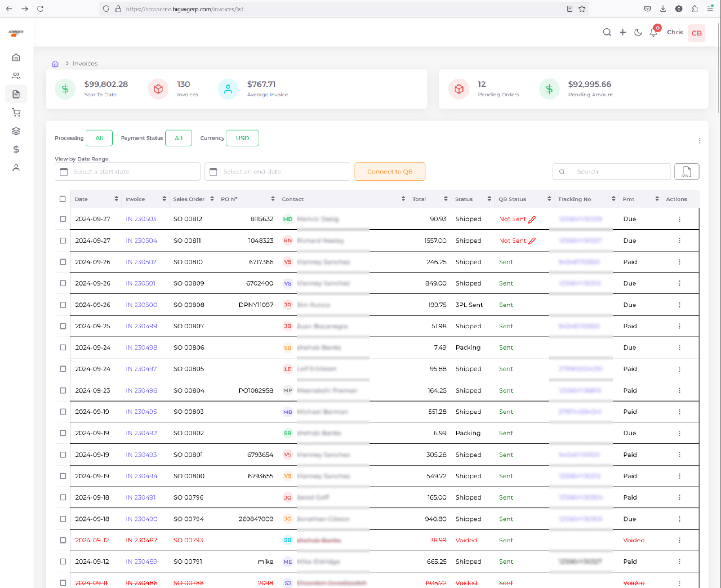721x588 pixels.
Task: Sort table by Tracking No column
Action: pyautogui.click(x=613, y=199)
